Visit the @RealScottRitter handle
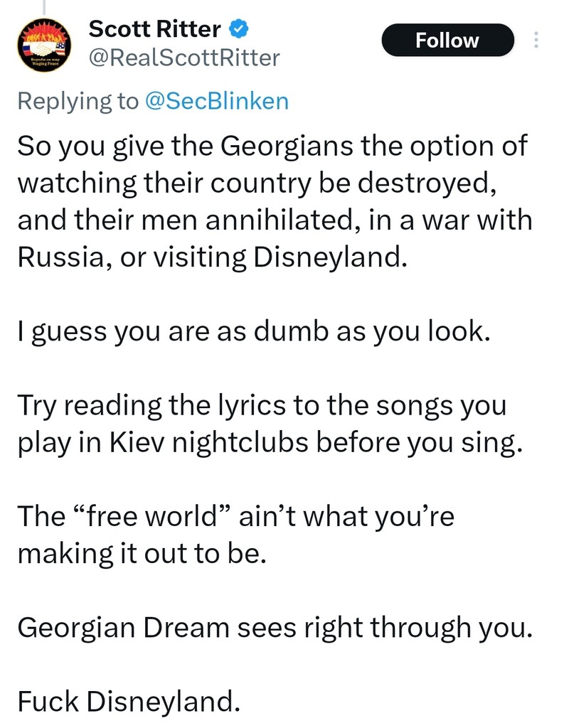The width and height of the screenshot is (564, 728). 183,57
